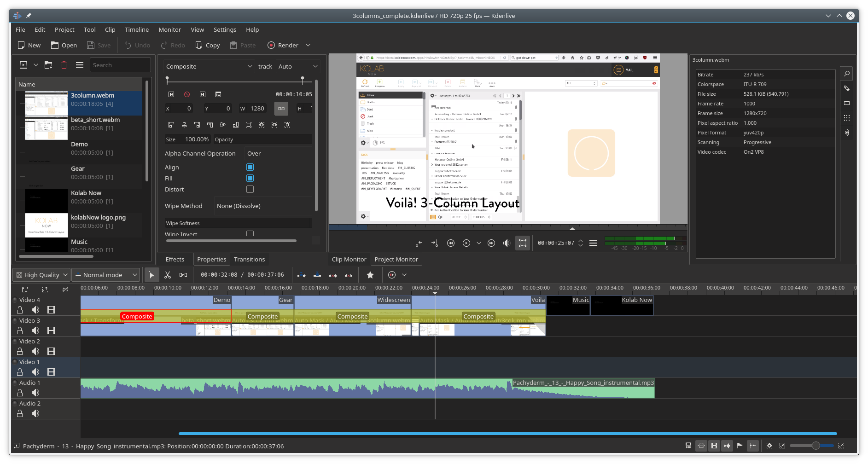Toggle the monitor edit mode icon
Viewport: 868px width, 464px height.
click(x=523, y=243)
